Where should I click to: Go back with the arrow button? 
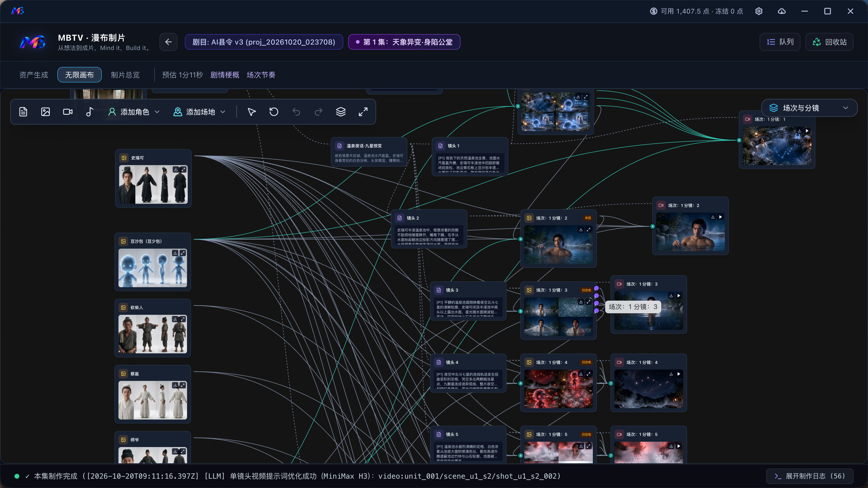(x=168, y=42)
